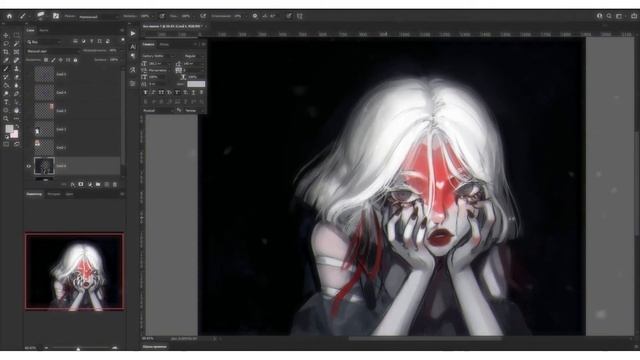The height and width of the screenshot is (360, 640).
Task: Toggle lock transparent pixels icon
Action: (x=46, y=60)
